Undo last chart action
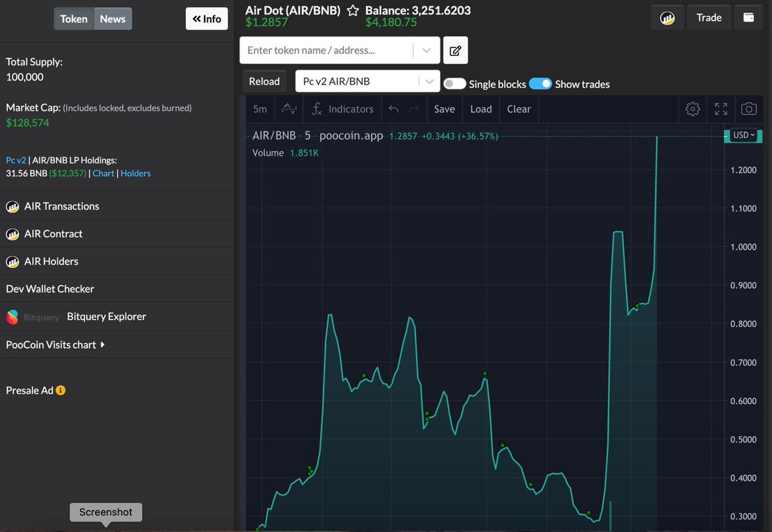This screenshot has height=532, width=772. pyautogui.click(x=394, y=109)
